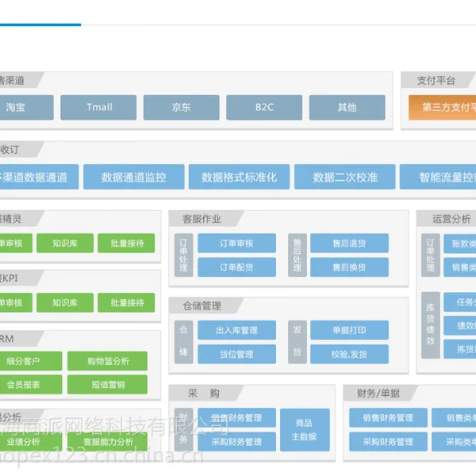
Task: Click 知识库 in the 精灵 section
Action: [x=65, y=244]
